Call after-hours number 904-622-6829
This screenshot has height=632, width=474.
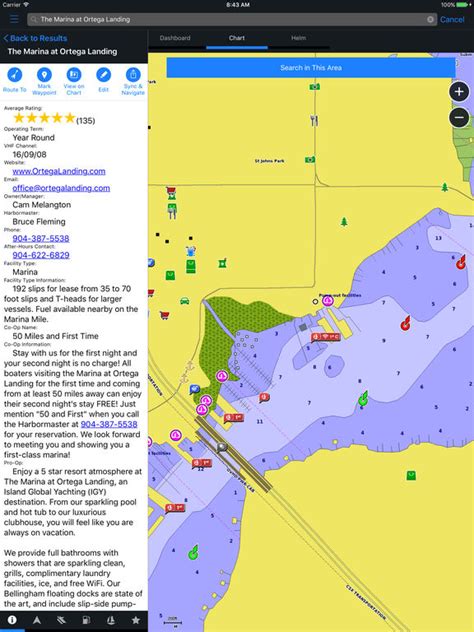click(x=41, y=255)
